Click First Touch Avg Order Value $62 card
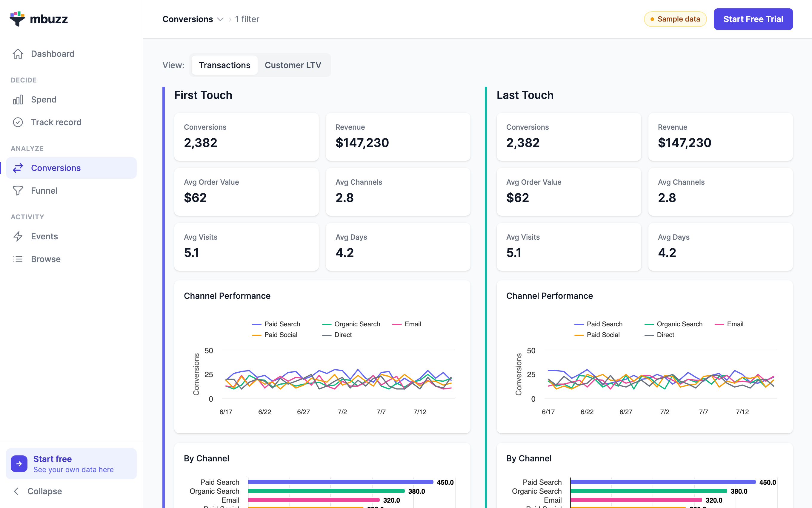 [247, 192]
